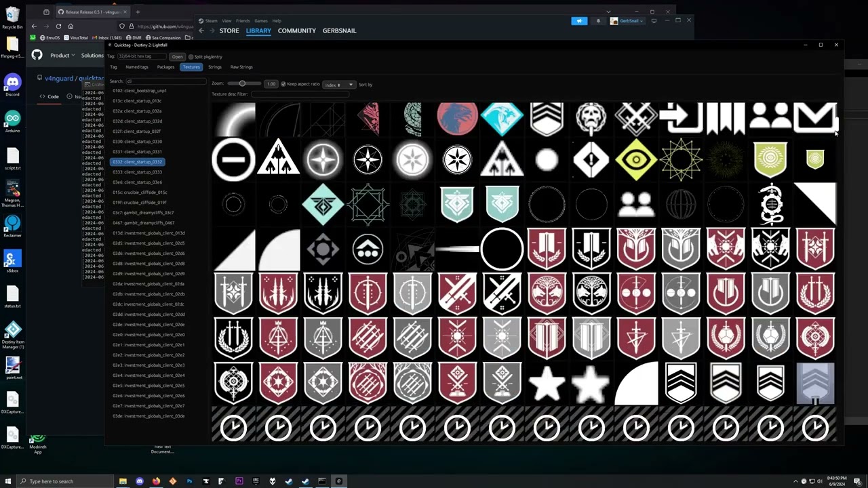Select the envelope mail icon texture
The width and height of the screenshot is (868, 488).
pos(815,118)
